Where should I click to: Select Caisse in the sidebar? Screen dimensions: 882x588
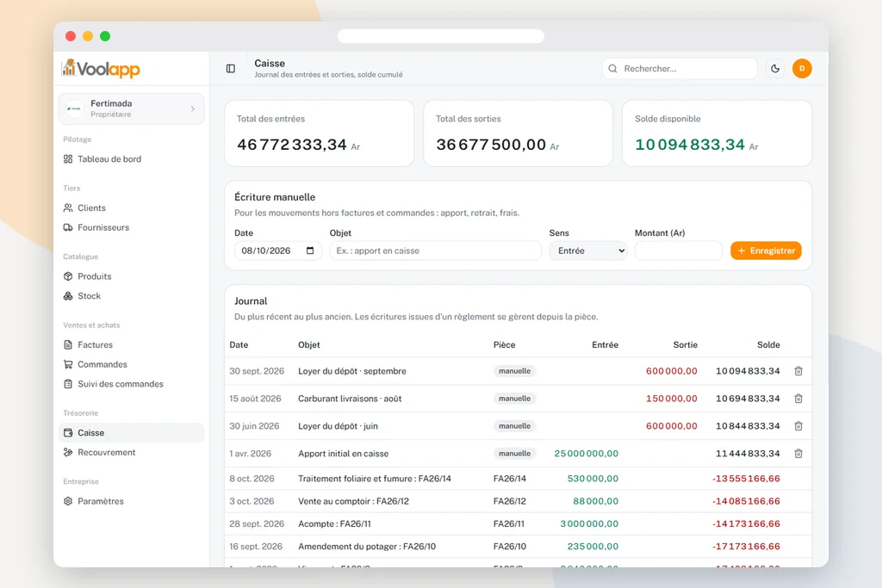[x=131, y=433]
